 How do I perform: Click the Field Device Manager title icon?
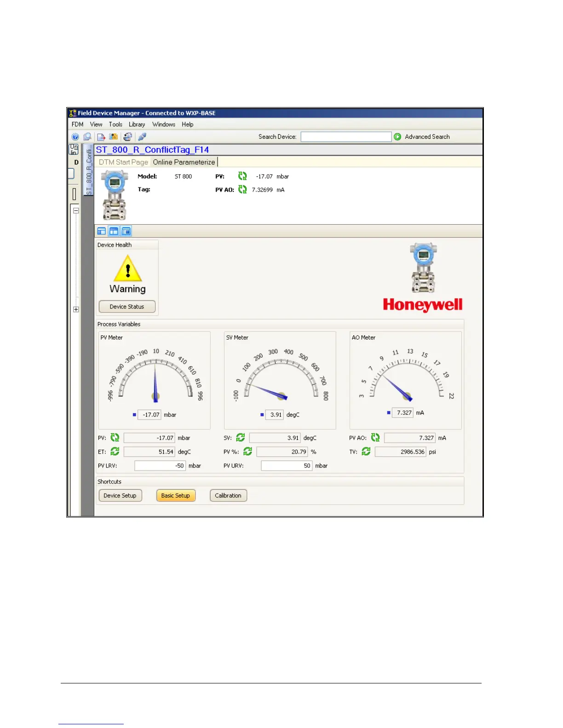[x=72, y=113]
